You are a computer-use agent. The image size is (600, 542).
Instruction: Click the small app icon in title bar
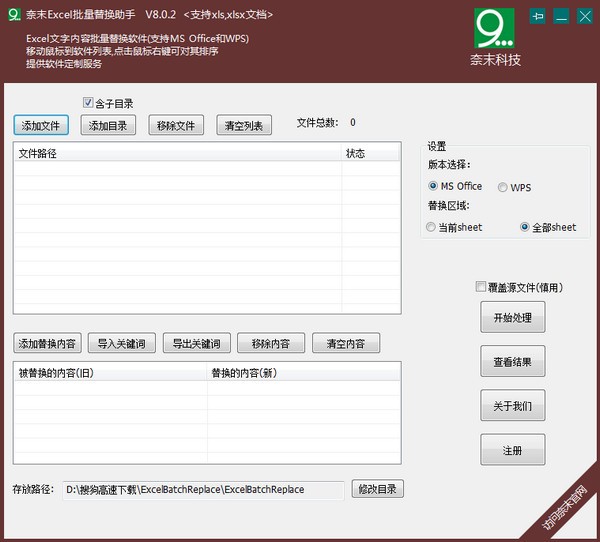pyautogui.click(x=15, y=15)
